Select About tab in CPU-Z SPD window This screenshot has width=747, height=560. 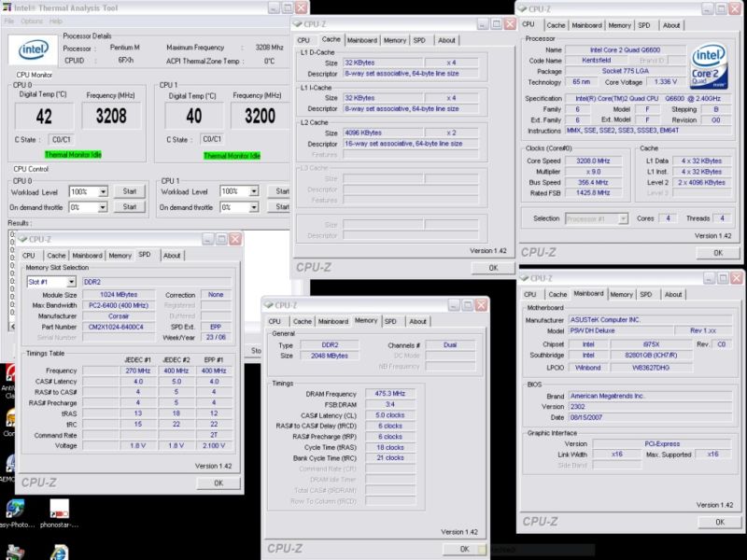pyautogui.click(x=172, y=256)
